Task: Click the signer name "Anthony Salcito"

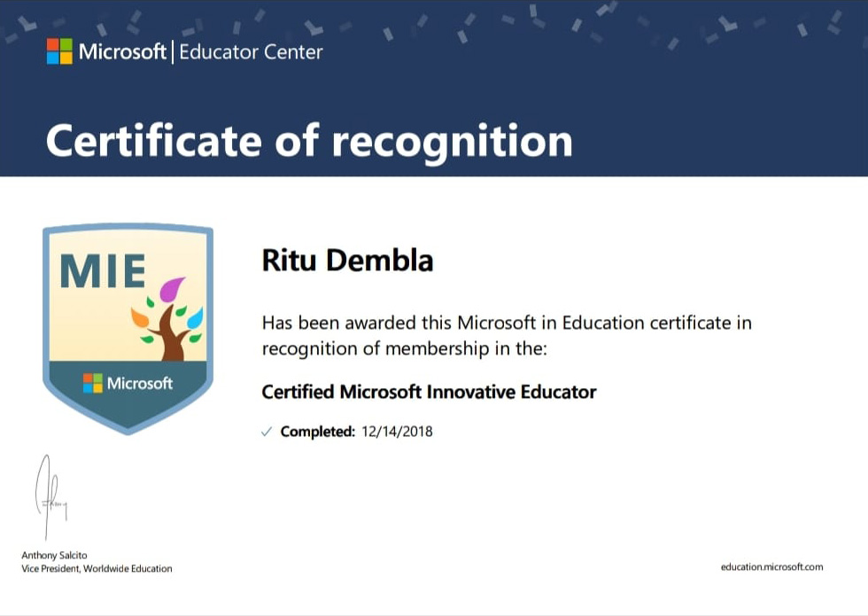Action: coord(54,555)
